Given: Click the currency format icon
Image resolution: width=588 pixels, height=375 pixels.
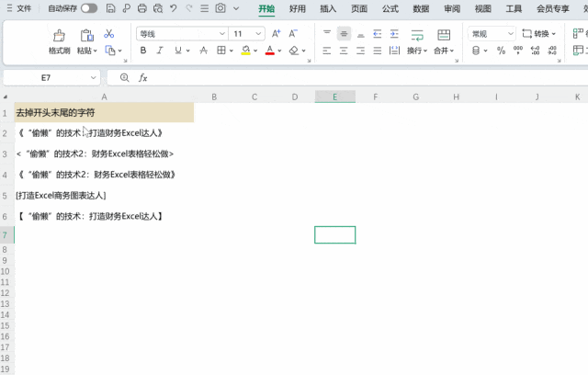Looking at the screenshot, I should pyautogui.click(x=476, y=51).
